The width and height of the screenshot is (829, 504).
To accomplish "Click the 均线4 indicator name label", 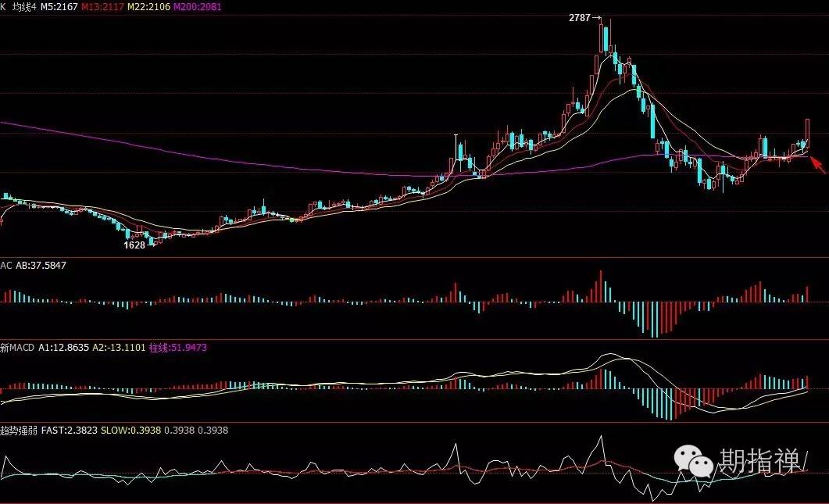I will (23, 7).
